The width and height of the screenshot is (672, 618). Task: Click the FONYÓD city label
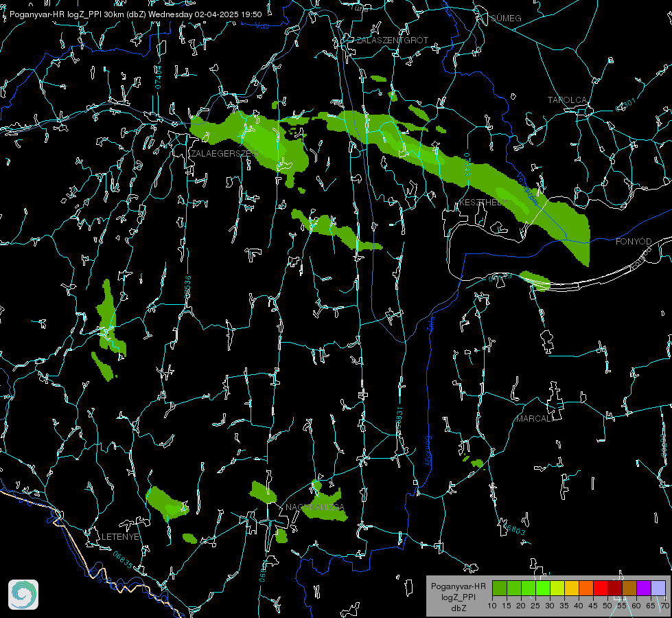click(634, 242)
